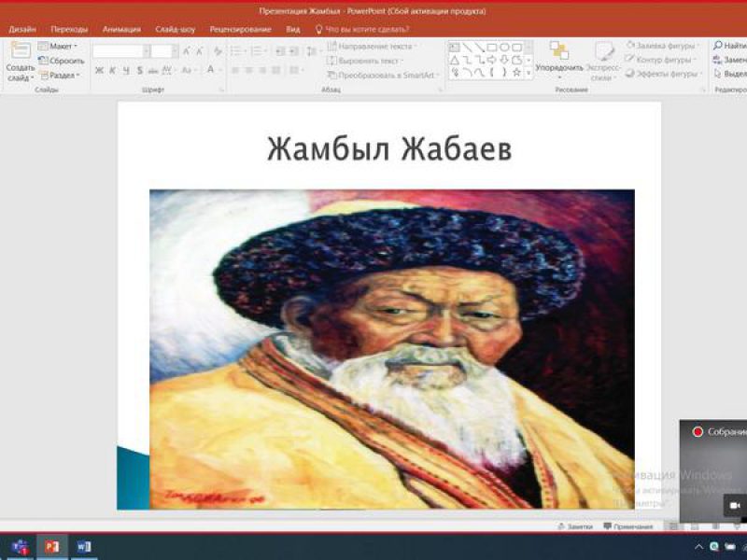
Task: Click the camera icon in the meeting overlay
Action: (x=735, y=505)
